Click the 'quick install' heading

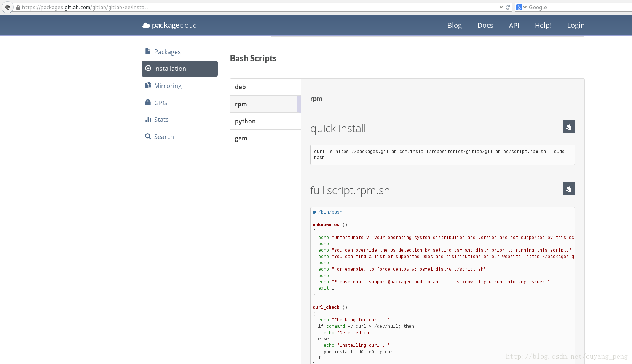tap(338, 128)
